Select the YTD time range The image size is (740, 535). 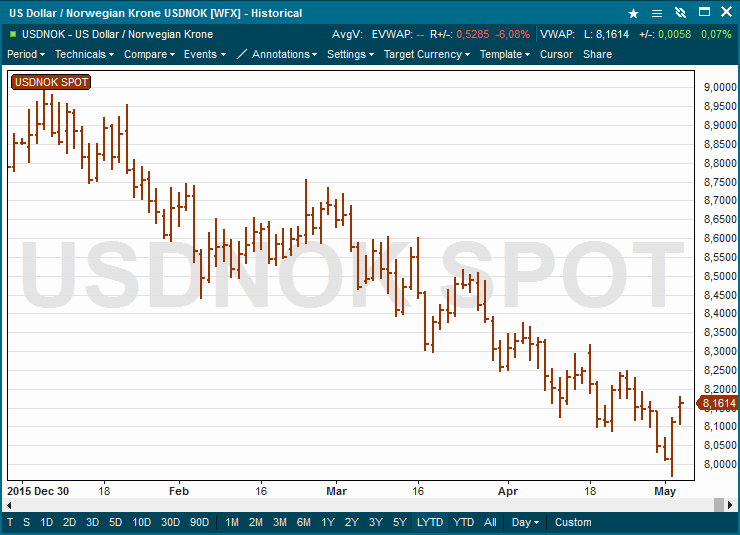point(463,522)
